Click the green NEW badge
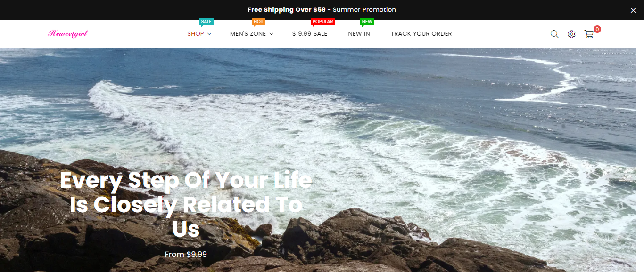Viewport: 644px width, 272px height. (x=367, y=22)
